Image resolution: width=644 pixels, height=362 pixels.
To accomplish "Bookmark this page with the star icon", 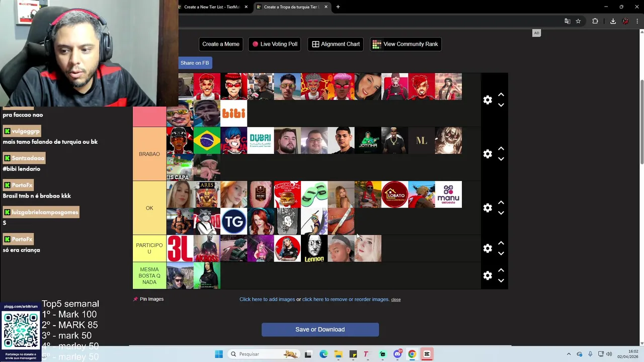I will (579, 21).
